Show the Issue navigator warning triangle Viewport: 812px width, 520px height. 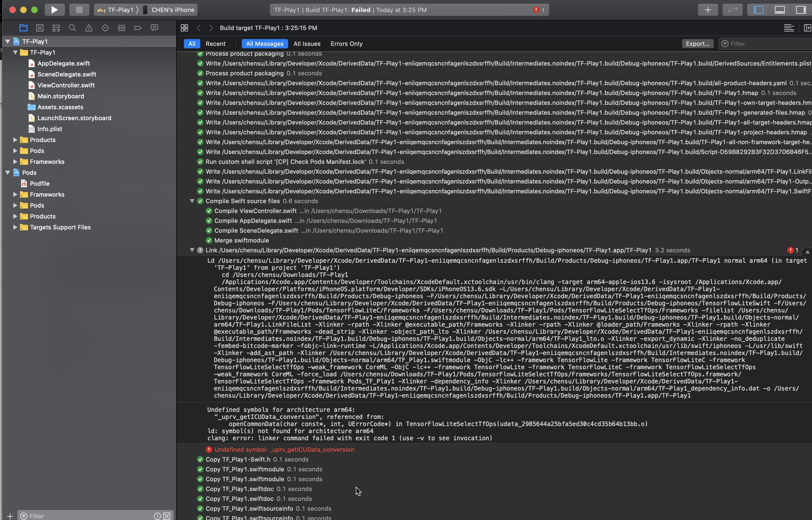[89, 28]
